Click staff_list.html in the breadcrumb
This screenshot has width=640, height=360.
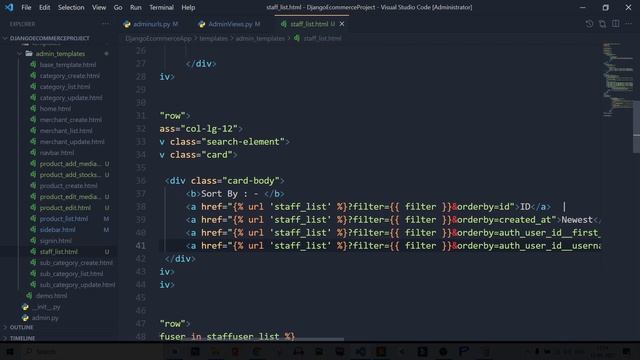pos(322,38)
